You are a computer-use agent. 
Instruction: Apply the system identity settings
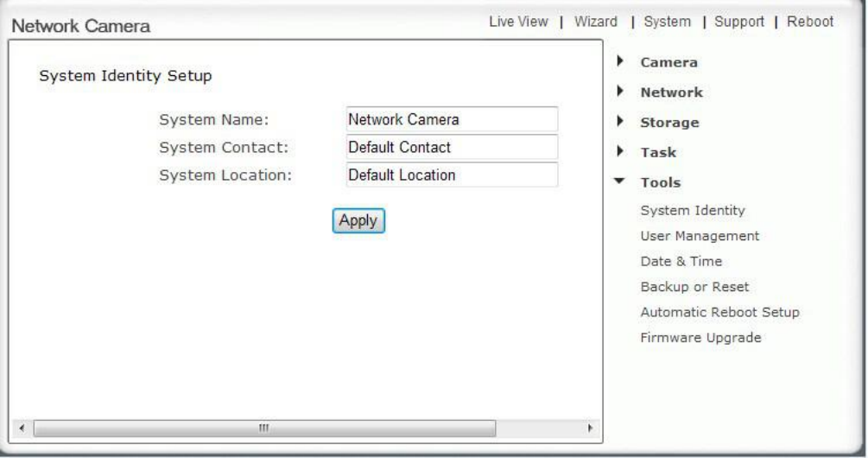(358, 220)
